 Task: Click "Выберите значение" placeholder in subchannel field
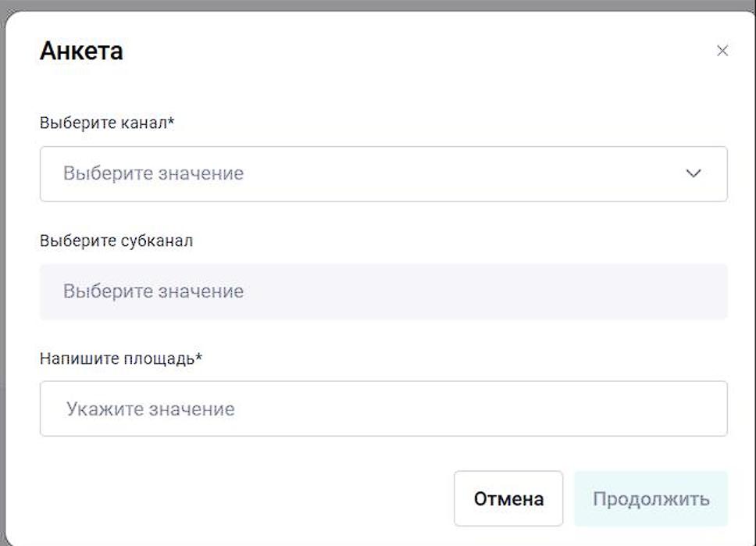pos(154,291)
